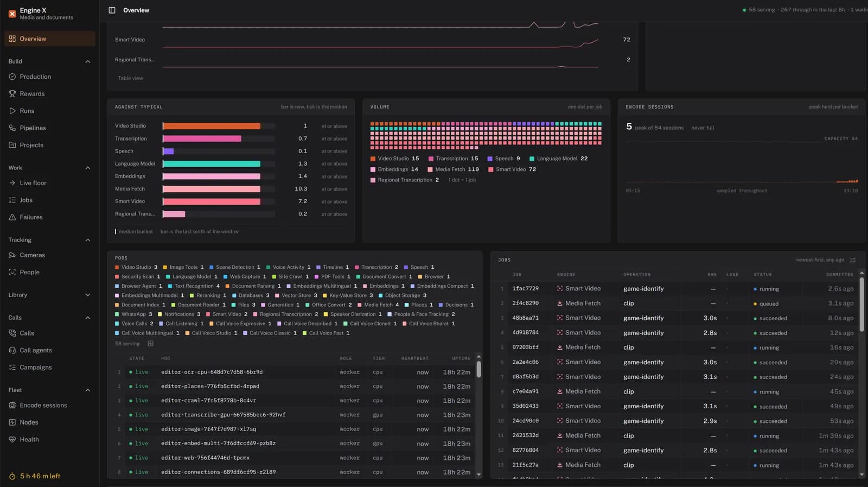Click the Media Fetch bar in Against Typical

(x=212, y=189)
